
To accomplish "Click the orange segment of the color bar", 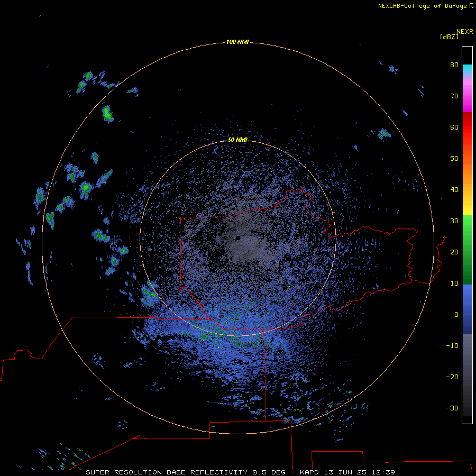I will click(x=467, y=173).
